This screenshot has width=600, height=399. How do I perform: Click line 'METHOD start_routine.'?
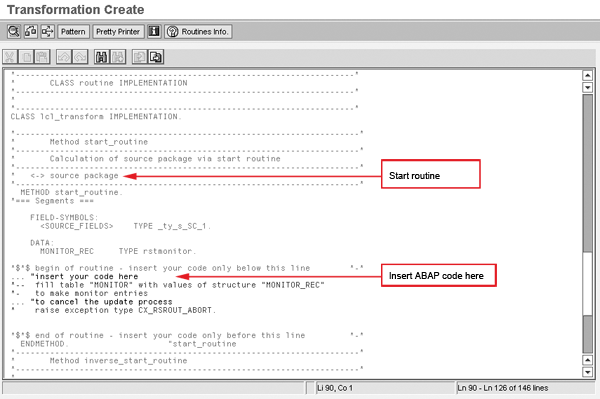72,192
